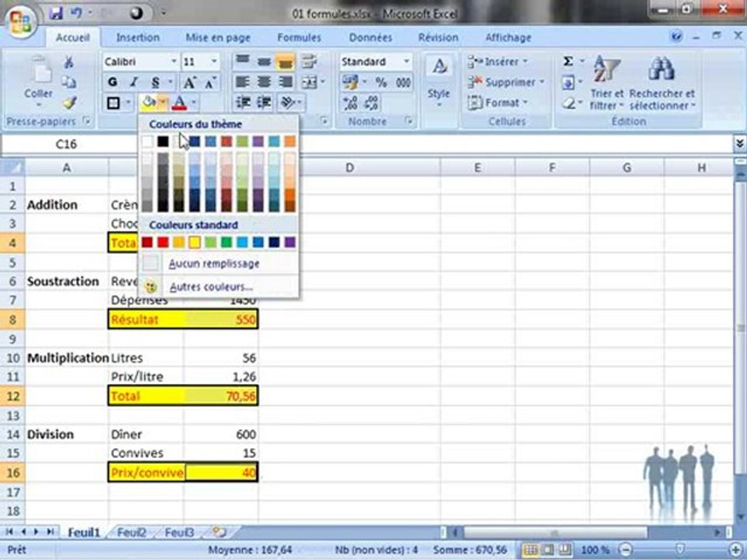This screenshot has height=560, width=747.
Task: Toggle bottom vertical alignment
Action: [x=286, y=61]
